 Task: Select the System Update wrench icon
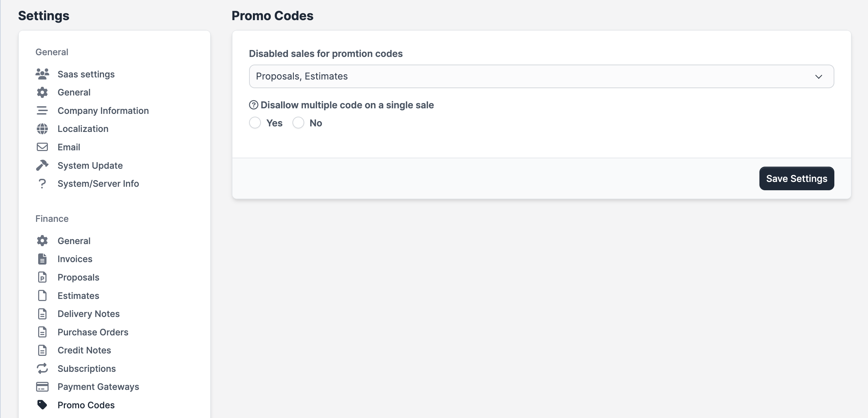(x=42, y=165)
